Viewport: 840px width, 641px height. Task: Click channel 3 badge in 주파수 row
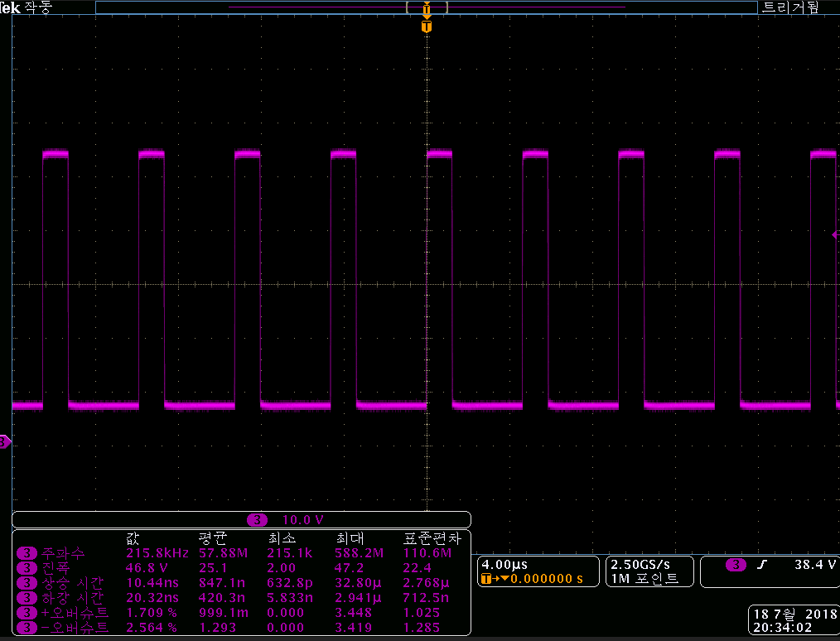tap(27, 552)
